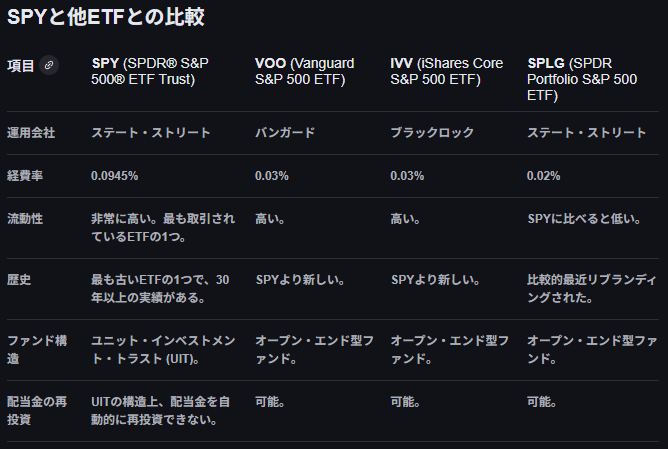This screenshot has height=449, width=668.
Task: Select the 流動性 row label
Action: click(x=26, y=218)
